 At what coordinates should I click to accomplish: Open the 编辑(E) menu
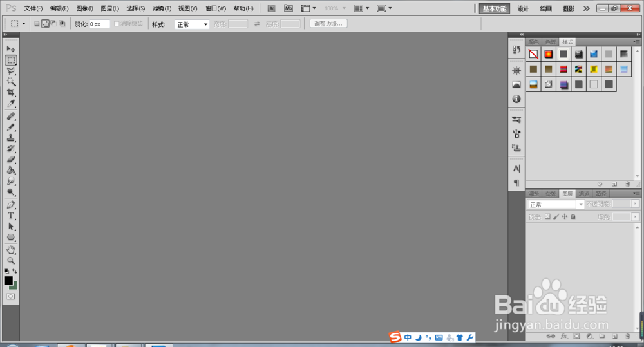[x=59, y=8]
